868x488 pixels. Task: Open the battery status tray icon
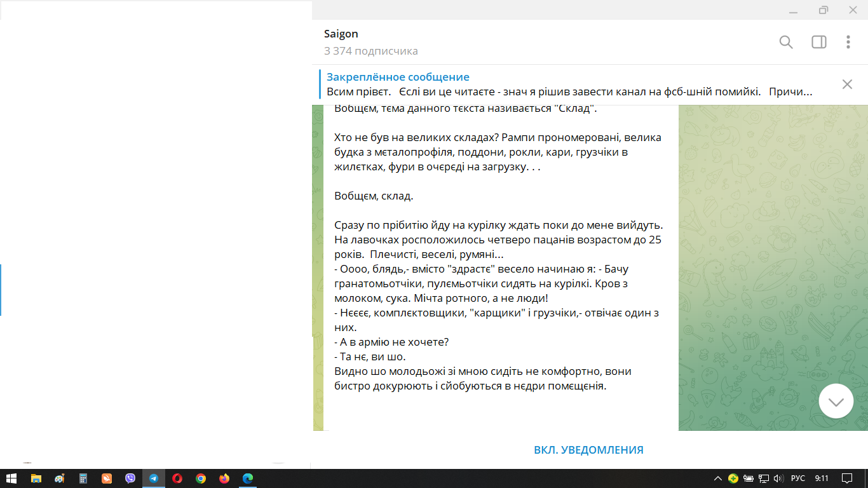(749, 478)
